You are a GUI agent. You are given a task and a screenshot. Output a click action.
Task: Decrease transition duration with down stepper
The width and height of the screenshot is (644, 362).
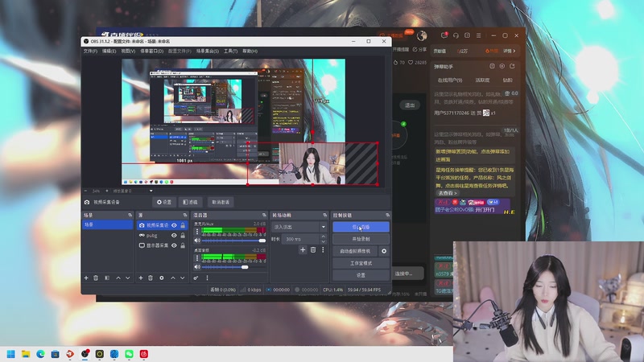(324, 241)
